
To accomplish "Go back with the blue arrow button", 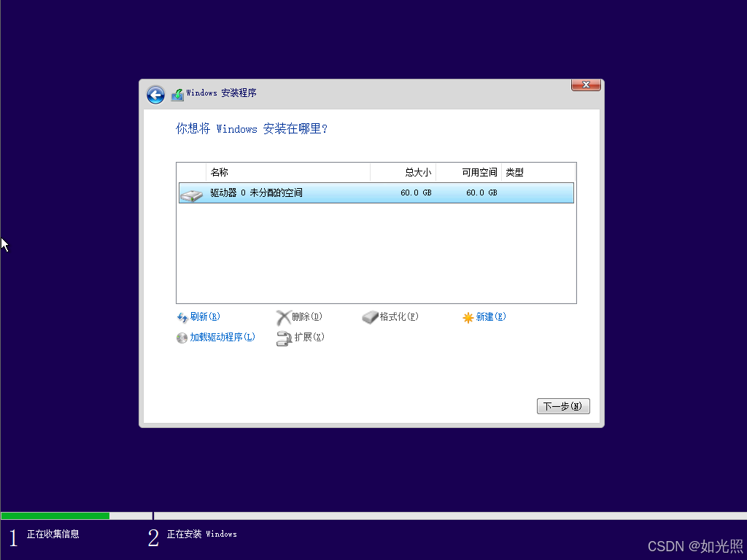I will tap(155, 95).
